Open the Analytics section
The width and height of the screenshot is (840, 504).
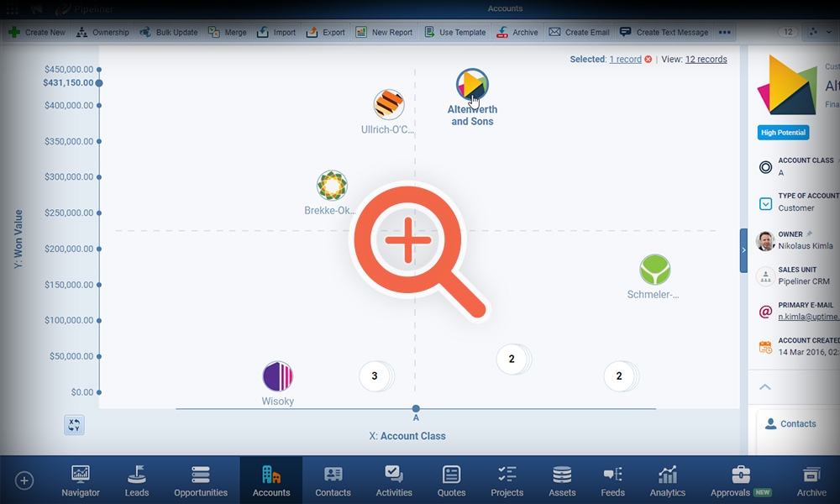point(666,480)
